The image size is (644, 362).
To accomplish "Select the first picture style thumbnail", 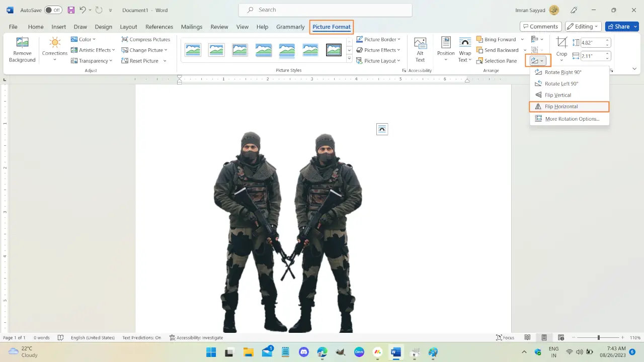I will (x=193, y=49).
